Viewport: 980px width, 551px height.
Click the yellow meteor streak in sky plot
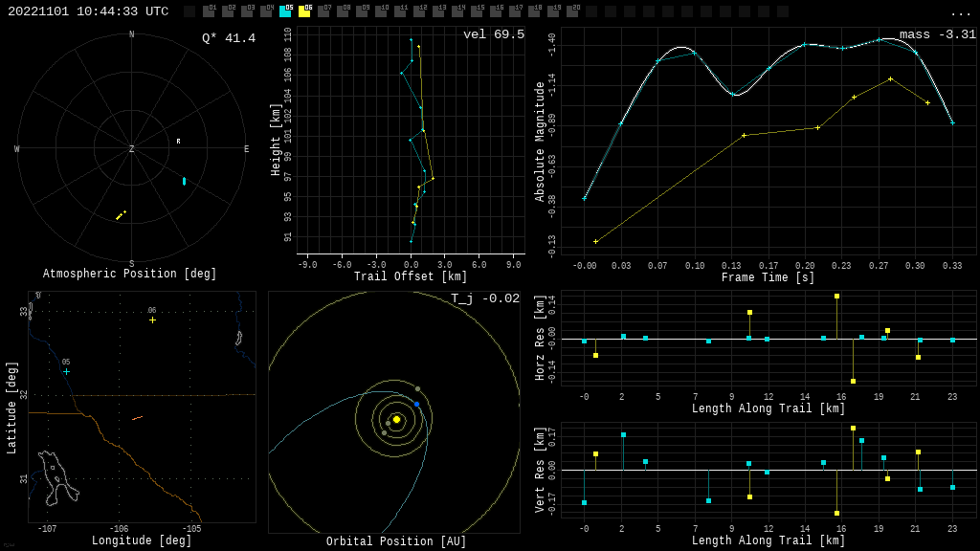[120, 216]
